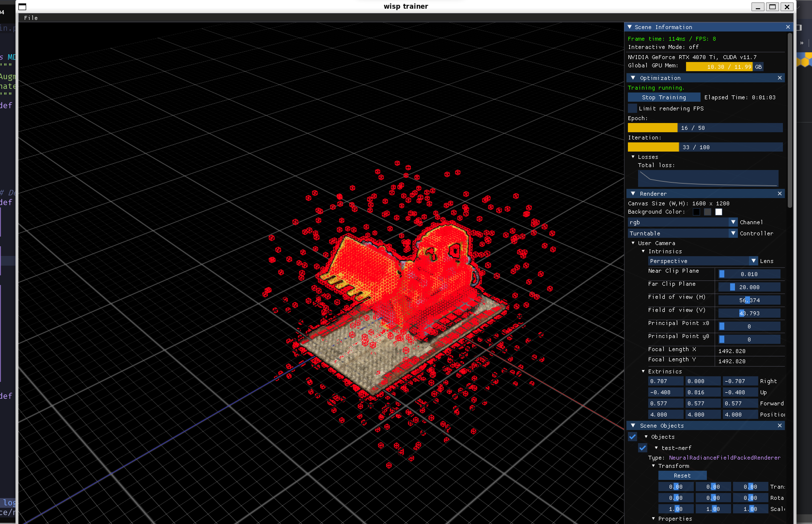
Task: Close the Scene Objects panel
Action: pyautogui.click(x=779, y=425)
